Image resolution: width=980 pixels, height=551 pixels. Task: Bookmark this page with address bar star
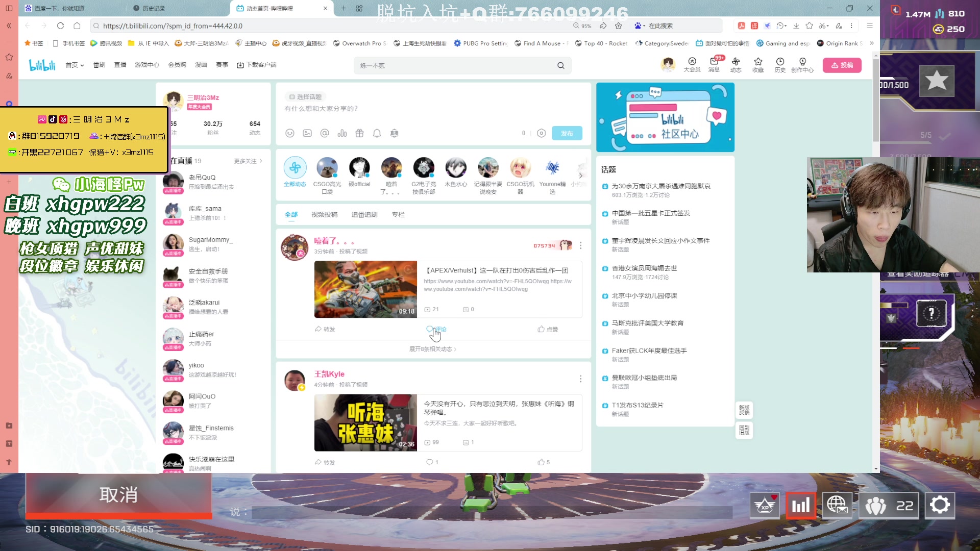tap(619, 26)
